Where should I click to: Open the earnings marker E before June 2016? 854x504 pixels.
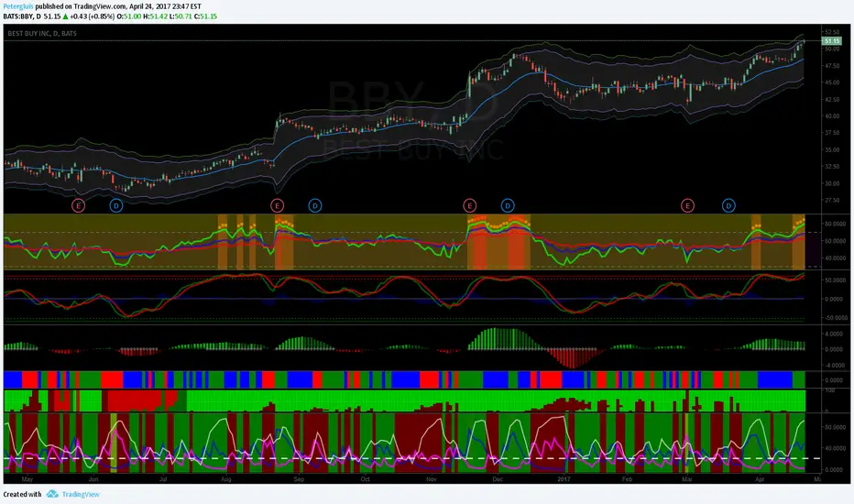tap(79, 205)
